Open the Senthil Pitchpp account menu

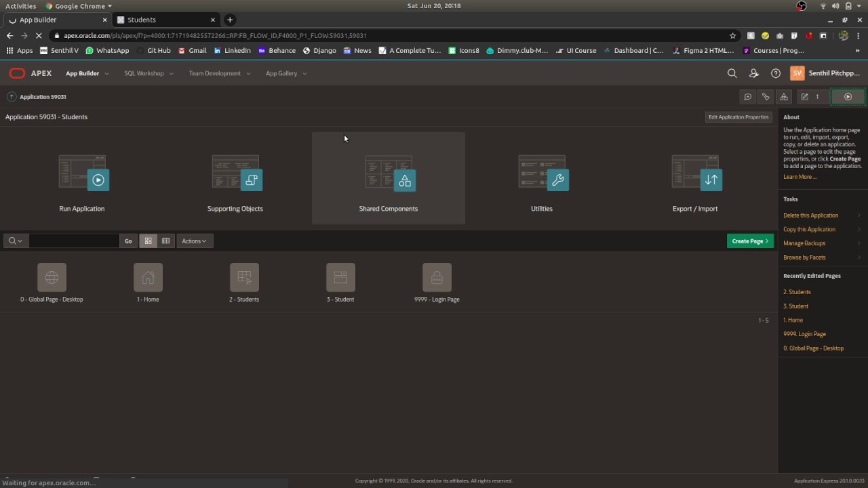[x=826, y=73]
